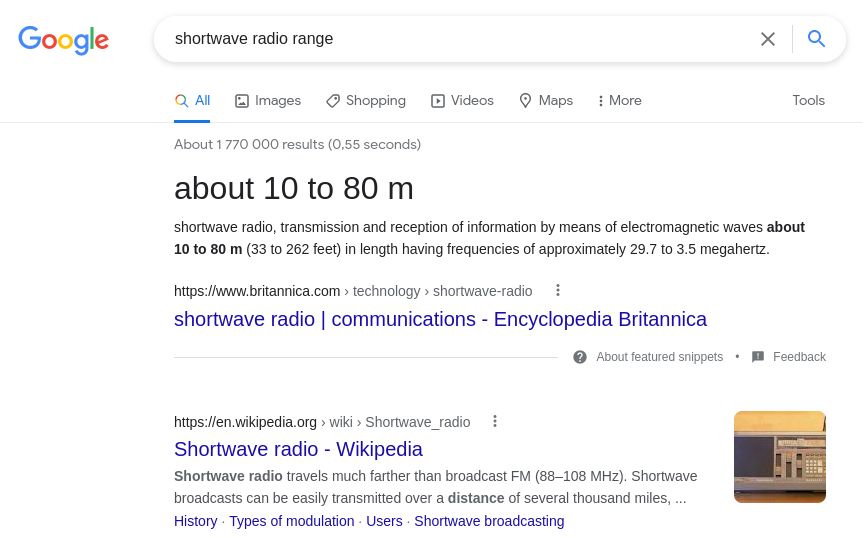Open Types of modulation sitelink
Screen dimensions: 863x538
292,521
